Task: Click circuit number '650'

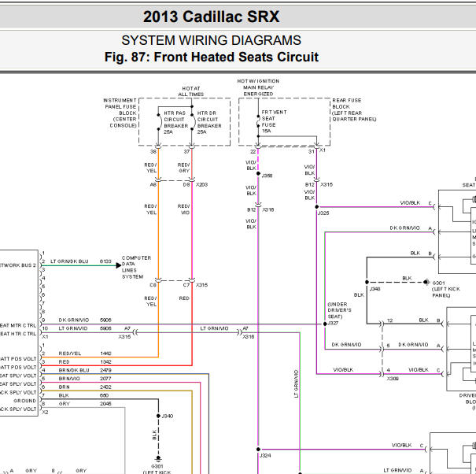Action: tap(104, 395)
